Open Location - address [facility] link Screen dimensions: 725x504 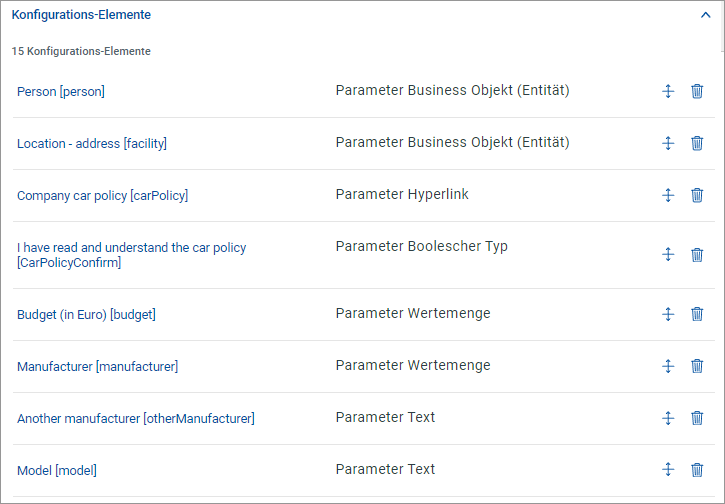[92, 144]
